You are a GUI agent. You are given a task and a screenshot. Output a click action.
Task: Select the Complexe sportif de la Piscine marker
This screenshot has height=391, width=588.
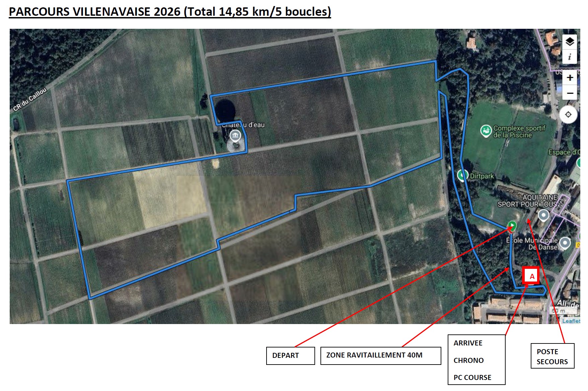(486, 131)
